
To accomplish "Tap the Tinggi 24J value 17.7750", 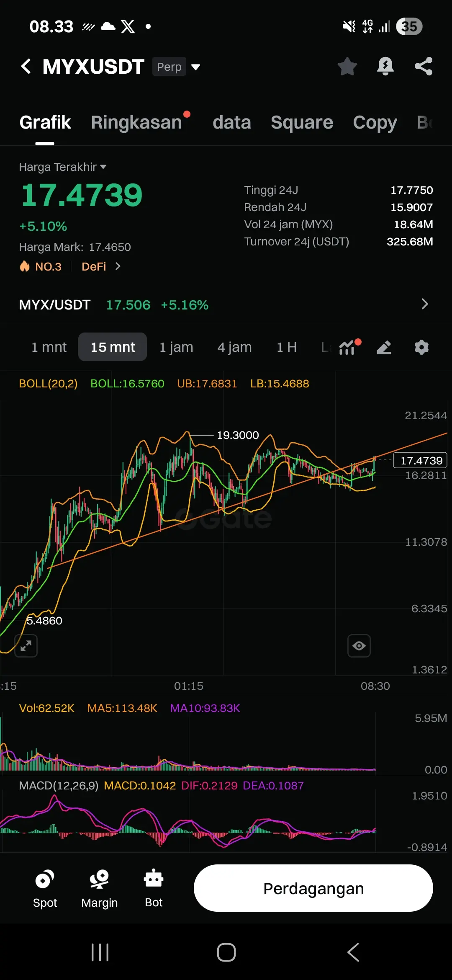I will click(x=411, y=190).
